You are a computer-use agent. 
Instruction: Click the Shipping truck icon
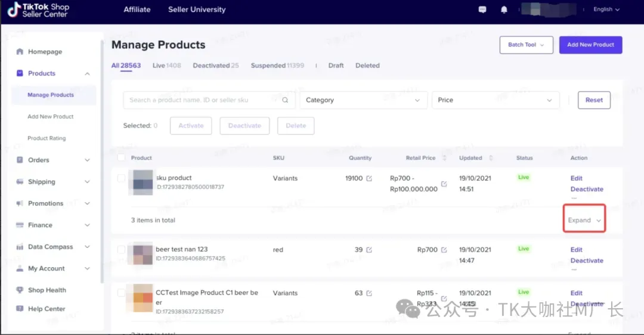[20, 181]
